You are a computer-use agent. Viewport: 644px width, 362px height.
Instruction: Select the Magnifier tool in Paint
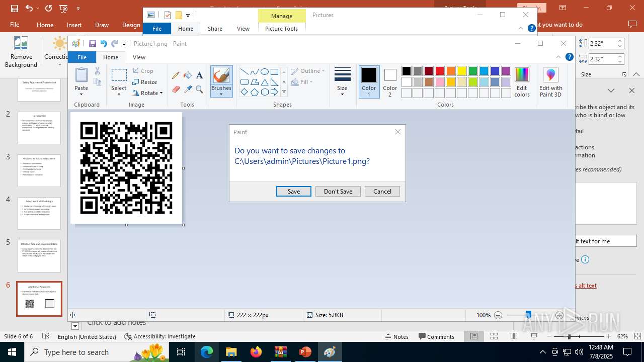point(199,89)
